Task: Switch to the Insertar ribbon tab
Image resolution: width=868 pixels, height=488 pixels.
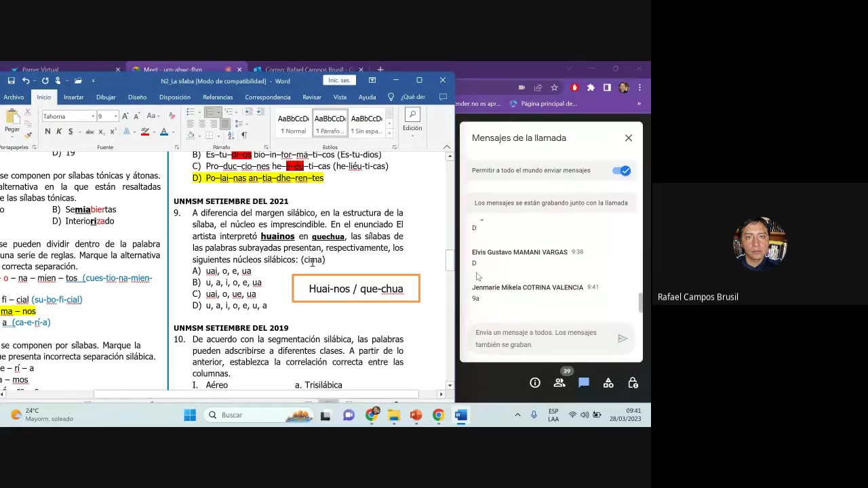Action: click(73, 97)
